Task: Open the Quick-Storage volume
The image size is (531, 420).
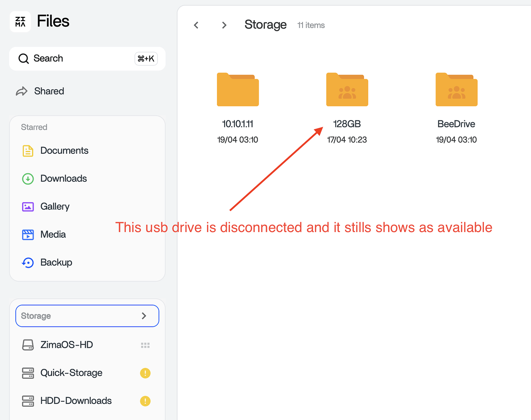Action: click(x=71, y=373)
